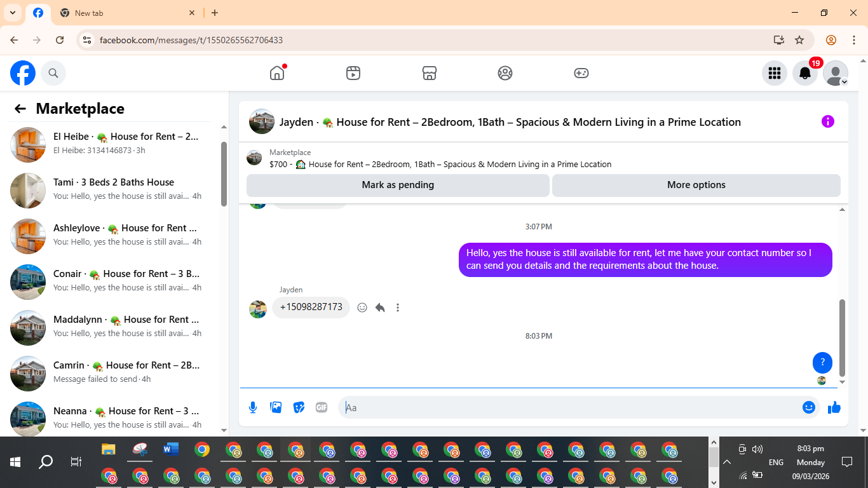
Task: Open Chrome profile icon
Action: pos(831,40)
